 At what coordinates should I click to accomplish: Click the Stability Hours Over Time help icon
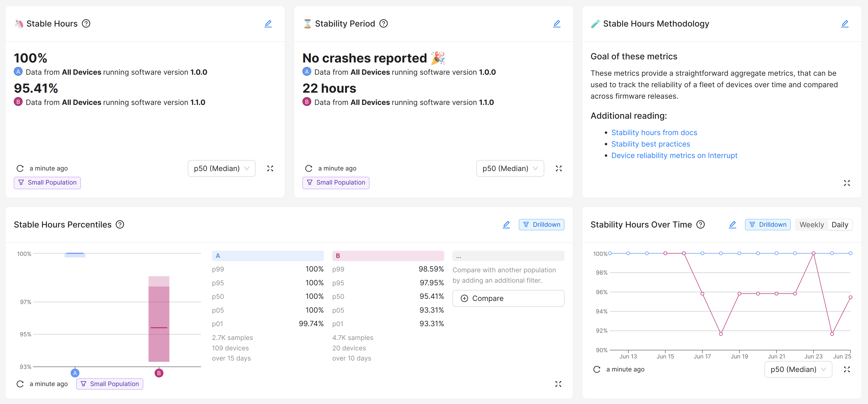pyautogui.click(x=701, y=225)
